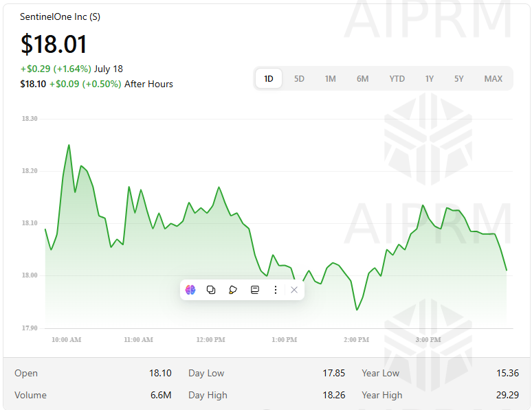Select the YTD time range
The width and height of the screenshot is (532, 410).
(397, 79)
